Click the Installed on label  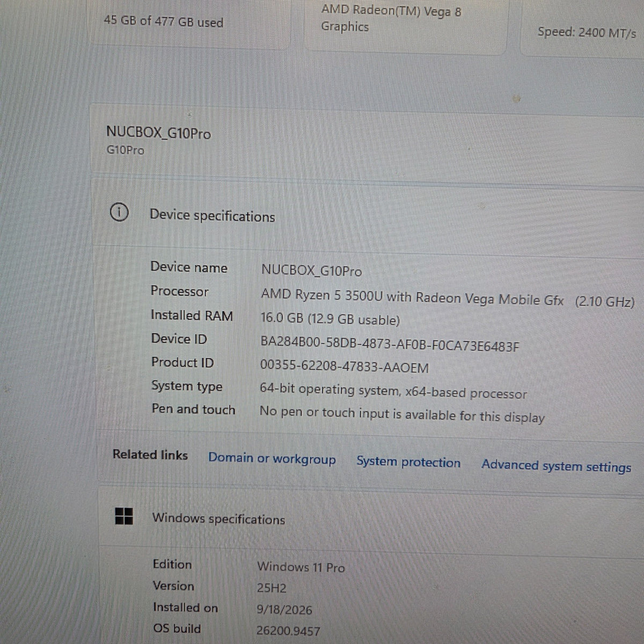tap(185, 608)
